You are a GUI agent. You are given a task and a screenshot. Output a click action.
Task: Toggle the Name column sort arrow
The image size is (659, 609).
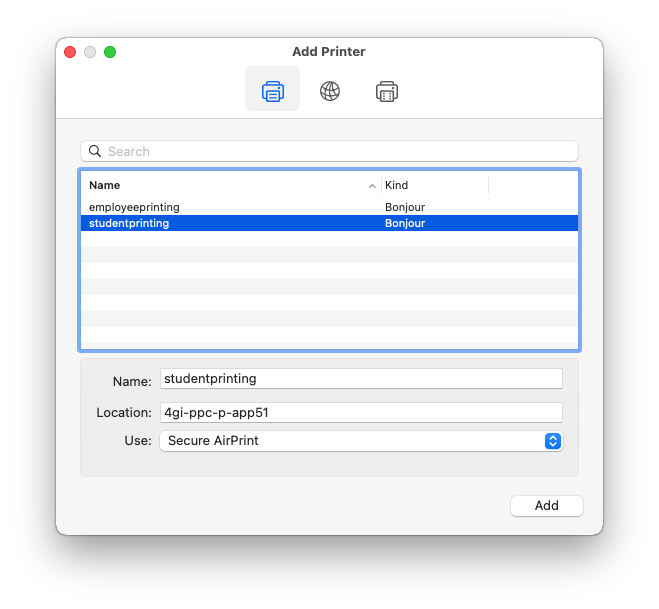(372, 186)
